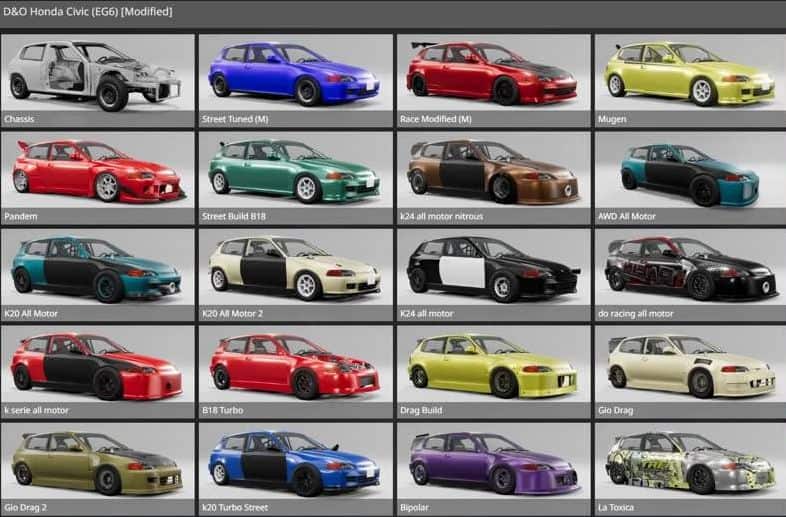This screenshot has height=517, width=786.
Task: Pick the olive Gio Drag 2 config
Action: (97, 464)
